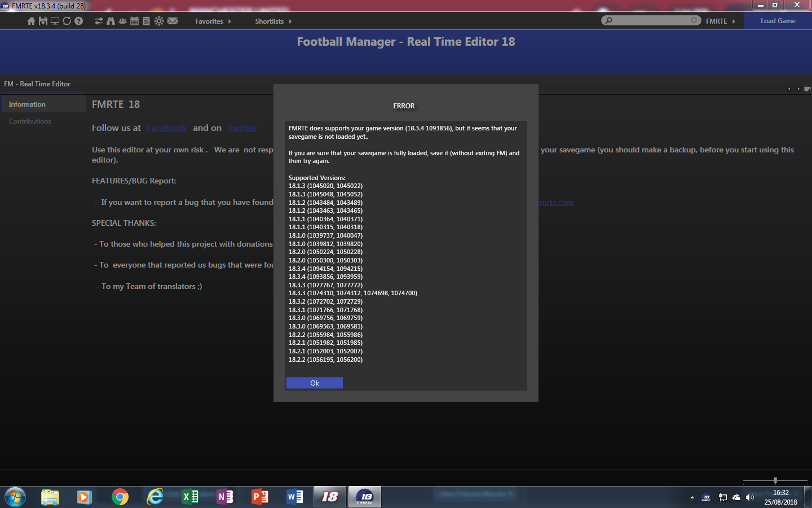
Task: Click the document list icon in toolbar
Action: tap(146, 21)
